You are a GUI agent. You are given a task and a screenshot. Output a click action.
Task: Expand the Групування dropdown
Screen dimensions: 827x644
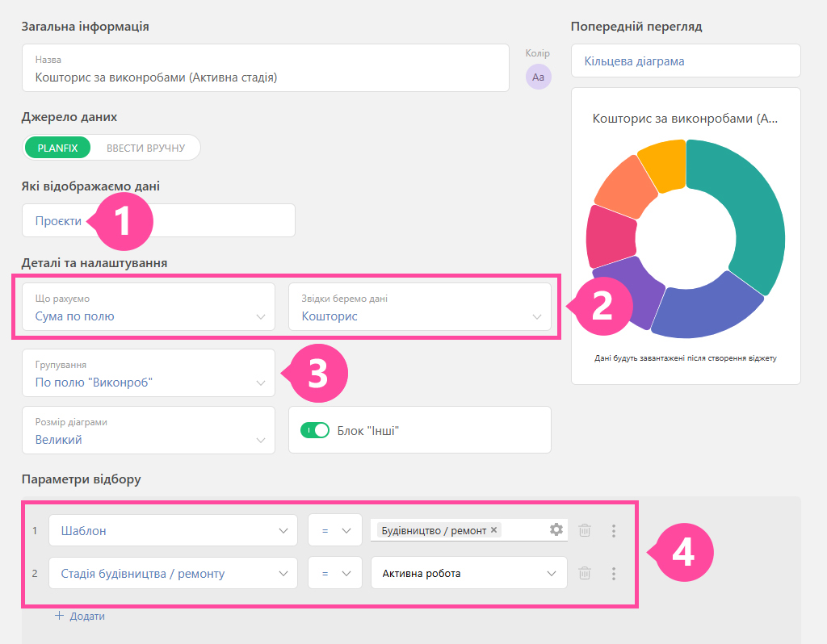tap(149, 373)
